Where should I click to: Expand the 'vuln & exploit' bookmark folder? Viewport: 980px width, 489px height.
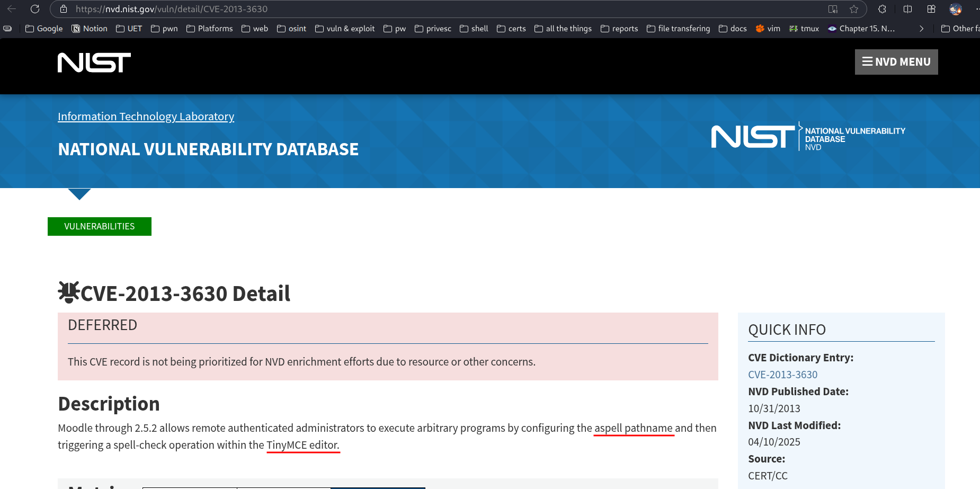point(345,29)
